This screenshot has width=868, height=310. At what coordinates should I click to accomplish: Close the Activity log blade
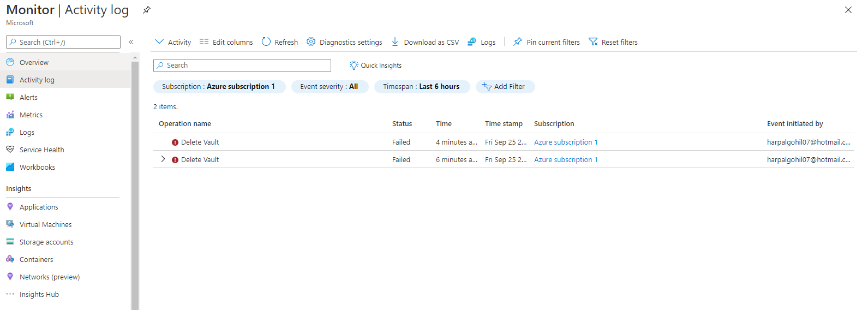[x=848, y=10]
